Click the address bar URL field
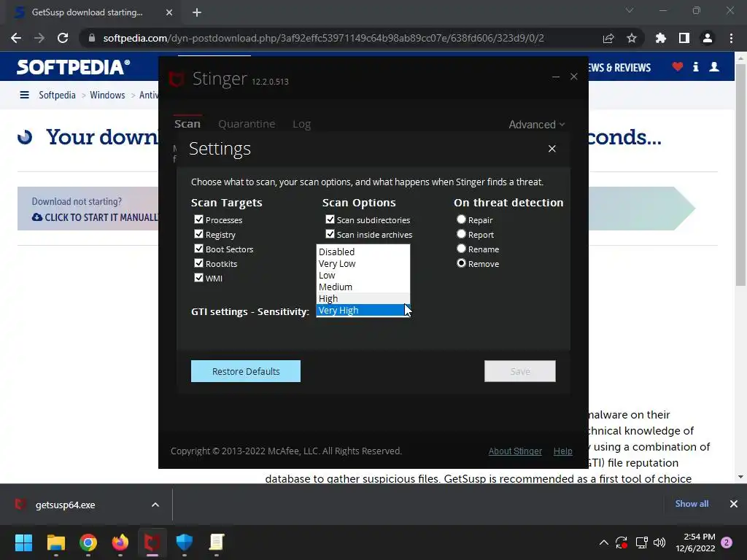The height and width of the screenshot is (560, 747). pos(323,38)
